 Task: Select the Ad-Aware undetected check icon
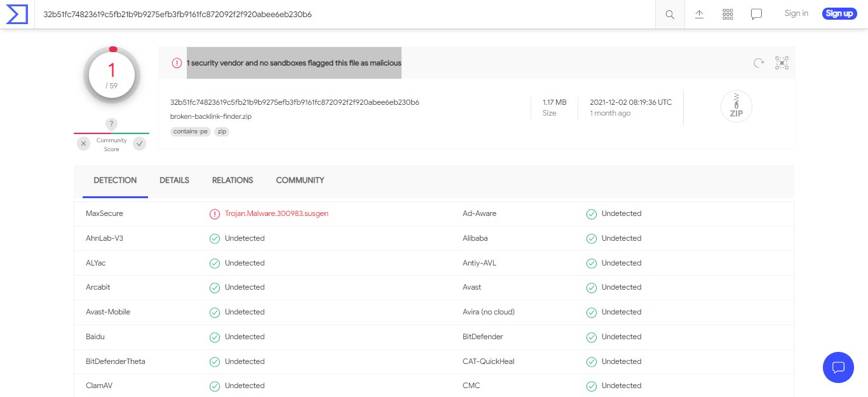pos(592,214)
